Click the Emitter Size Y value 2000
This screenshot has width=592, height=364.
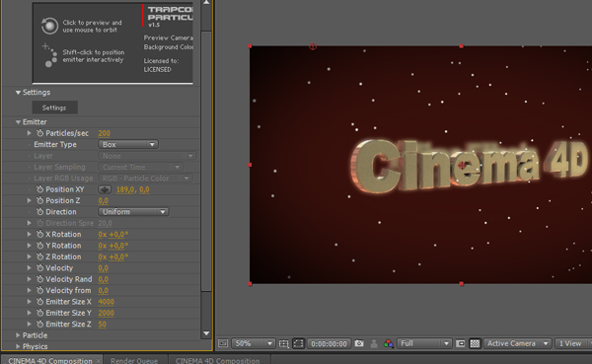point(107,313)
